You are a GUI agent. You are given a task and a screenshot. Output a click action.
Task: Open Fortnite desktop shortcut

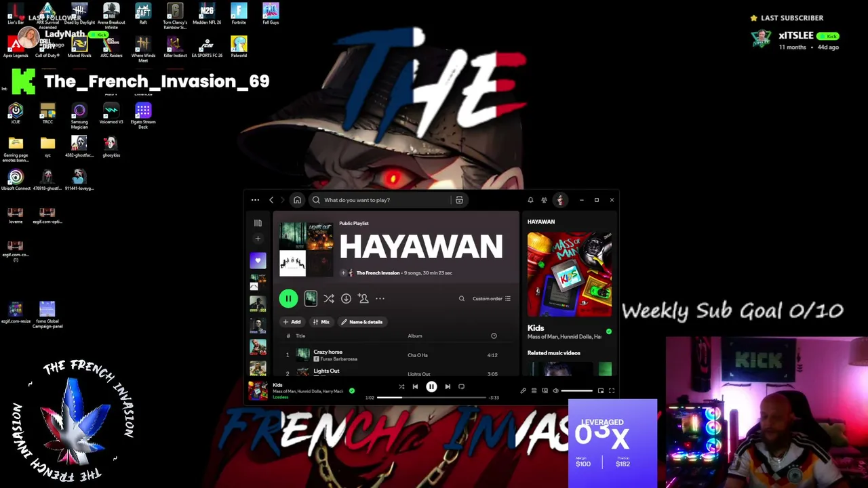(239, 14)
